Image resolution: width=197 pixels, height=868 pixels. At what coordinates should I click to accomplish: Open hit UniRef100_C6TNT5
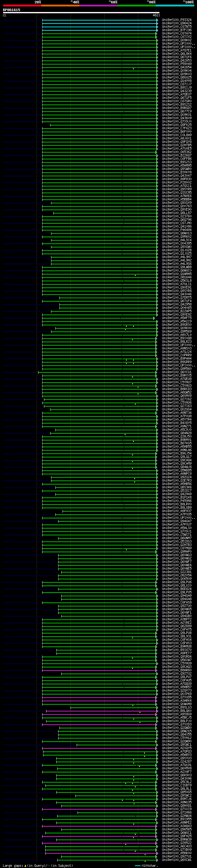point(177,26)
